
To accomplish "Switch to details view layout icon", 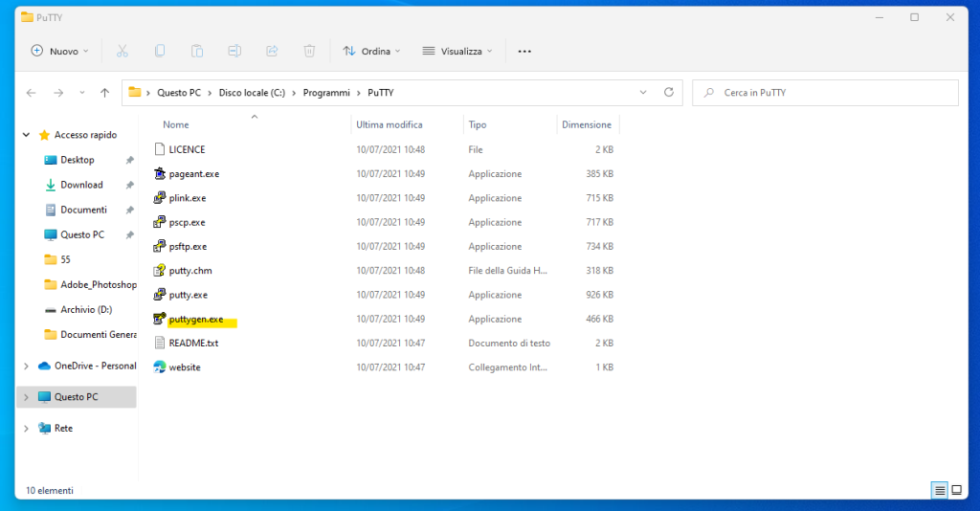I will [x=940, y=490].
